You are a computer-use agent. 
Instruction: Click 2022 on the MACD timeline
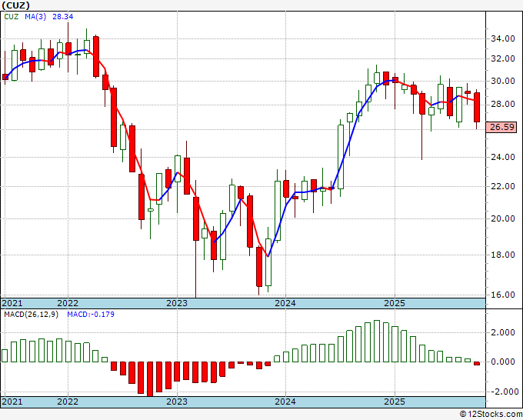[x=68, y=402]
